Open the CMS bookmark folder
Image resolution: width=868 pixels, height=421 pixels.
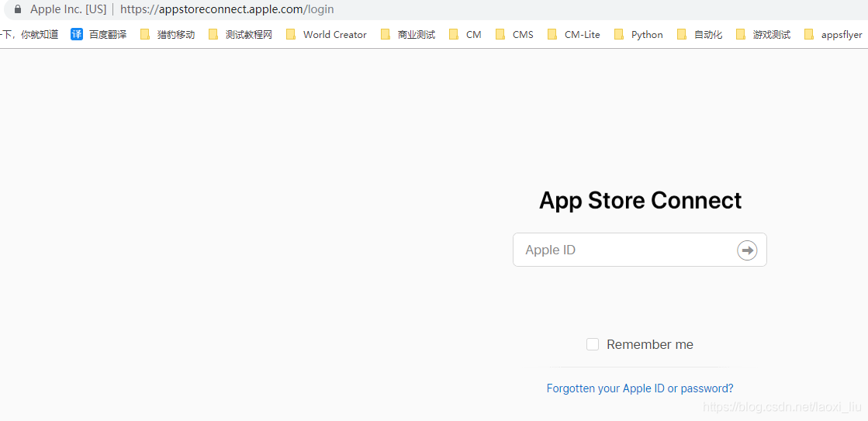pyautogui.click(x=515, y=34)
